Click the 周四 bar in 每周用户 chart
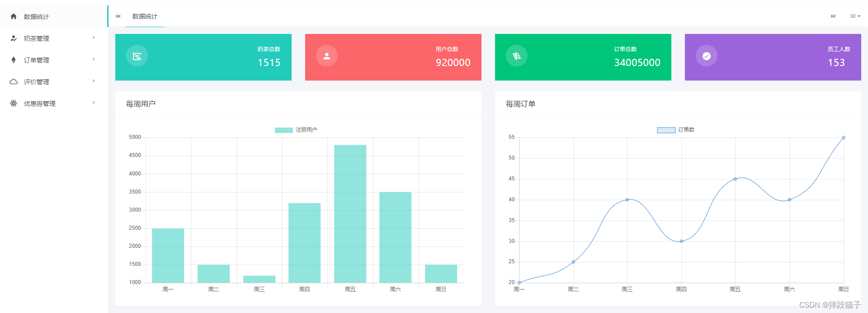868x313 pixels. [305, 243]
